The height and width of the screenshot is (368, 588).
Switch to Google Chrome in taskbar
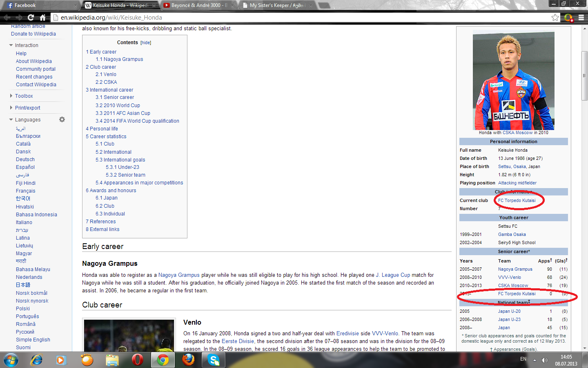point(163,360)
